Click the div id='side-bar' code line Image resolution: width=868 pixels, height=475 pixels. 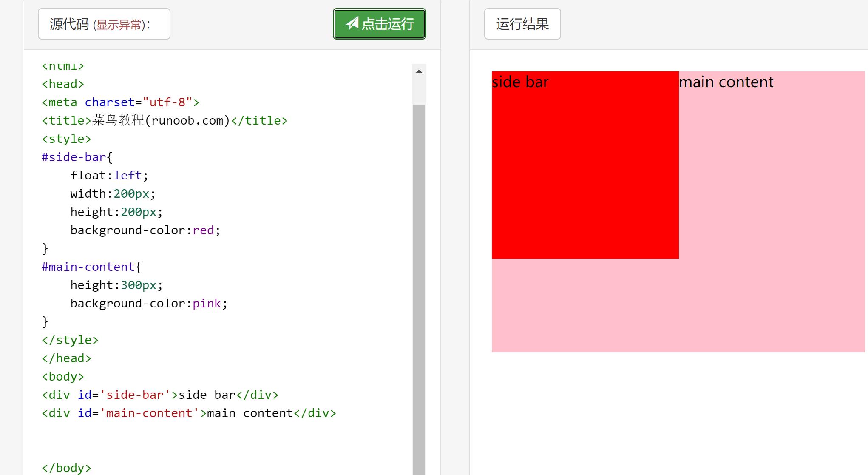(x=160, y=395)
